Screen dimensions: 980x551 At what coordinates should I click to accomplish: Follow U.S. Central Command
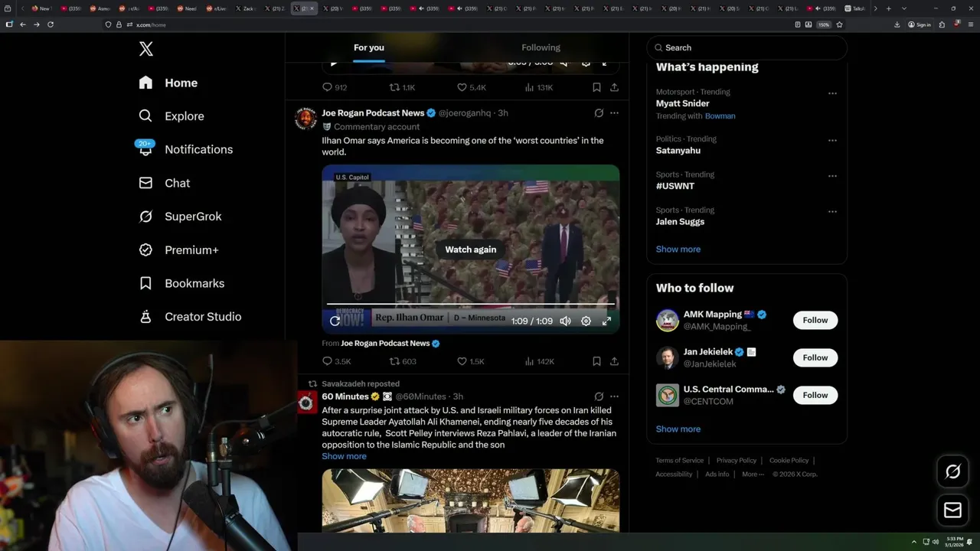click(815, 395)
